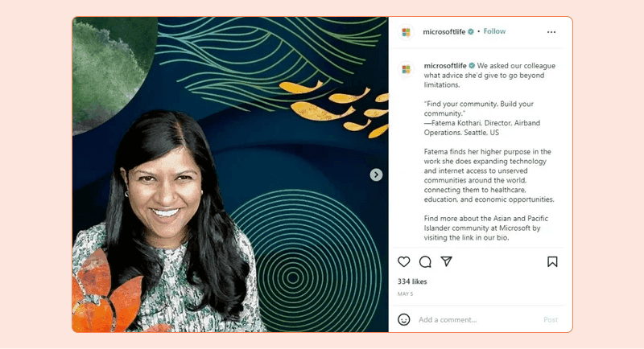Share post using the paper plane icon

click(447, 261)
